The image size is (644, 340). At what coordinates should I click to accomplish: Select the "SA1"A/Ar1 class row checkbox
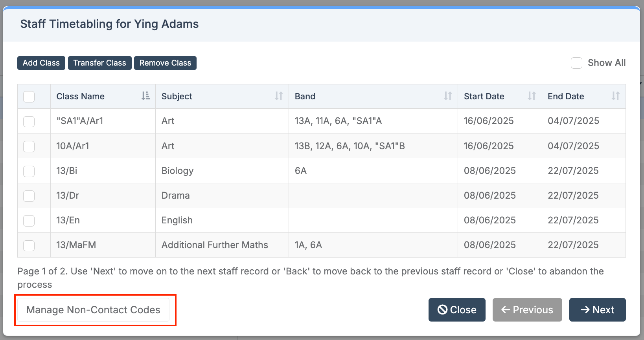tap(29, 121)
